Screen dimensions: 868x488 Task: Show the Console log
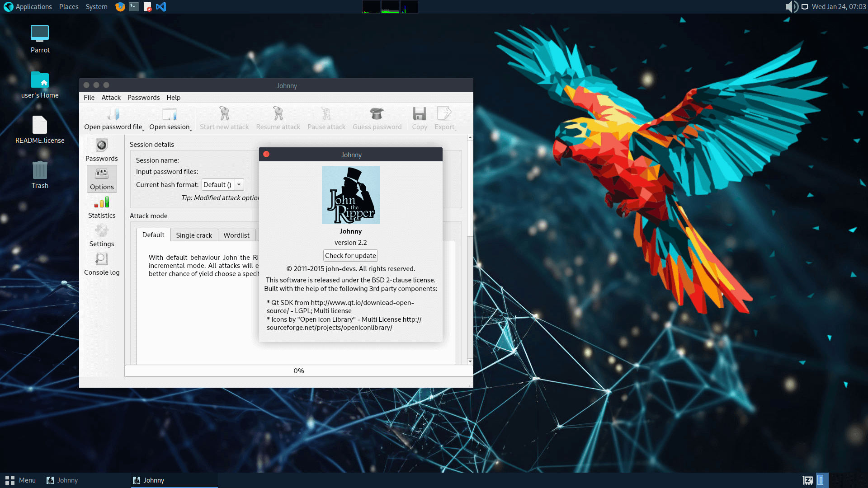101,264
